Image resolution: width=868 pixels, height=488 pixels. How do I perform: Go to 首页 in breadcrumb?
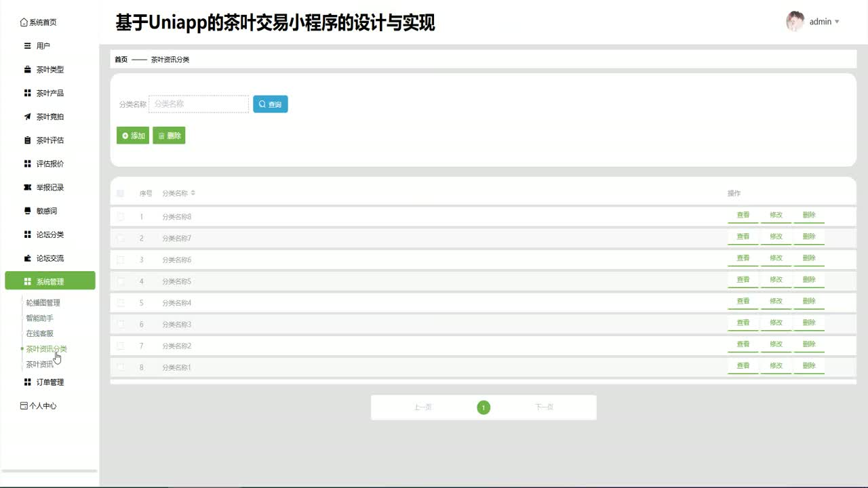coord(121,60)
